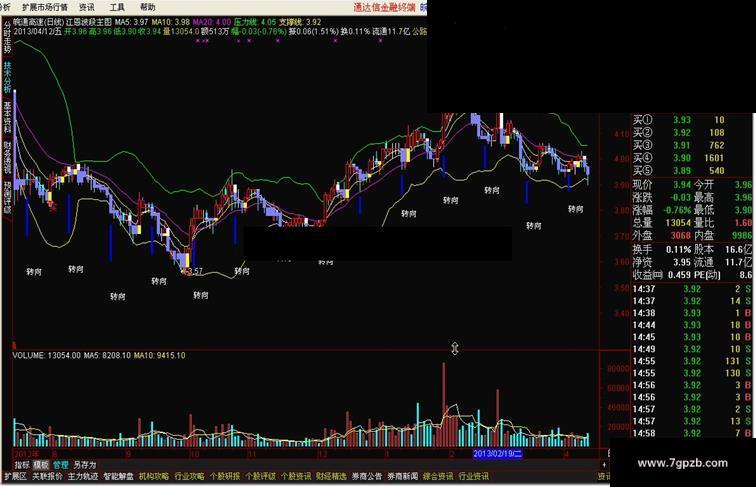Screen dimensions: 756x487
Task: Click the 压力线: 4.05 indicator label
Action: click(255, 22)
